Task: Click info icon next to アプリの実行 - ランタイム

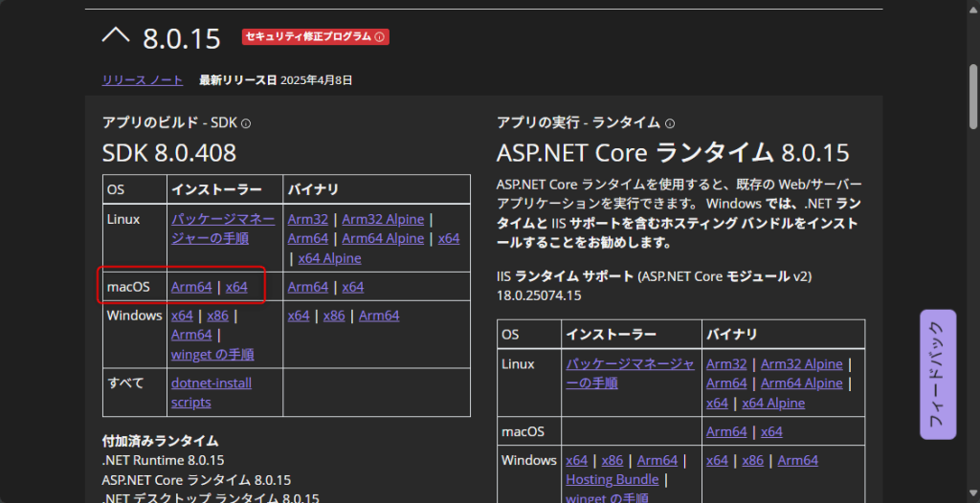Action: click(x=670, y=123)
